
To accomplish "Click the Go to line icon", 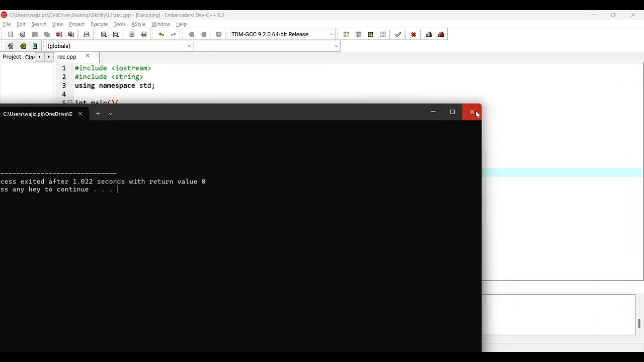I will [x=143, y=34].
